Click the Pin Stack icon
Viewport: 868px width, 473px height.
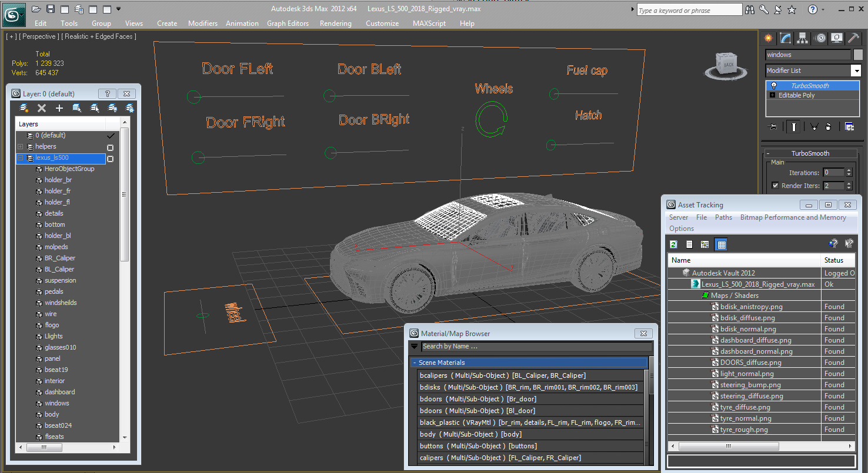pos(773,126)
